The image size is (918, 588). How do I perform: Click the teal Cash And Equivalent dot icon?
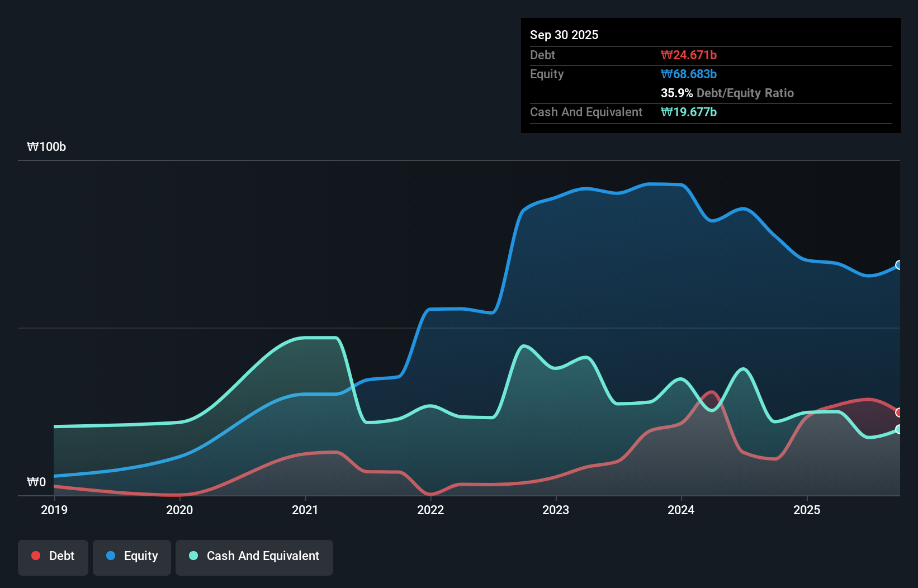193,556
